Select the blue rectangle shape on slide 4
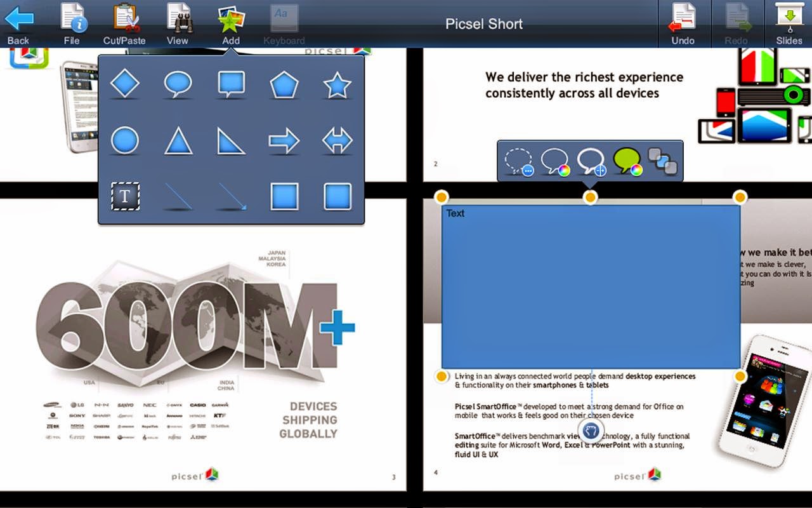 pos(591,286)
